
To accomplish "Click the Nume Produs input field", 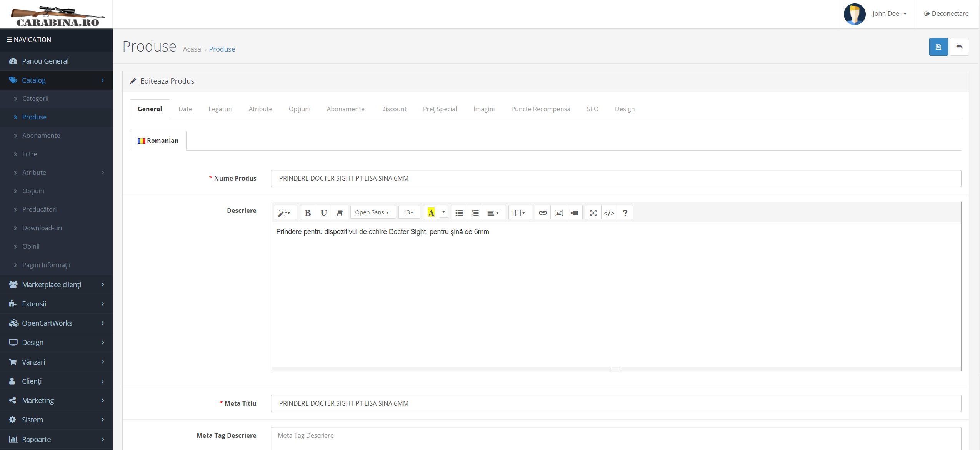I will 615,178.
